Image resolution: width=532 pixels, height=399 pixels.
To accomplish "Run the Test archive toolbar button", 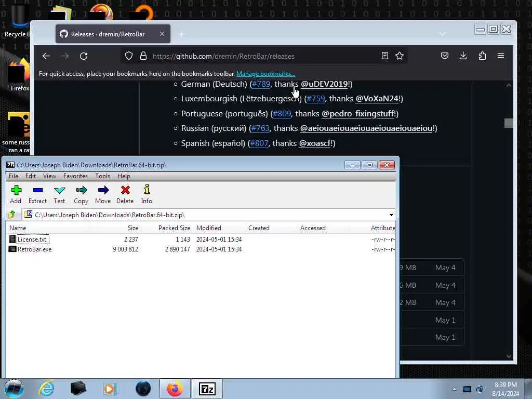I will [x=59, y=194].
